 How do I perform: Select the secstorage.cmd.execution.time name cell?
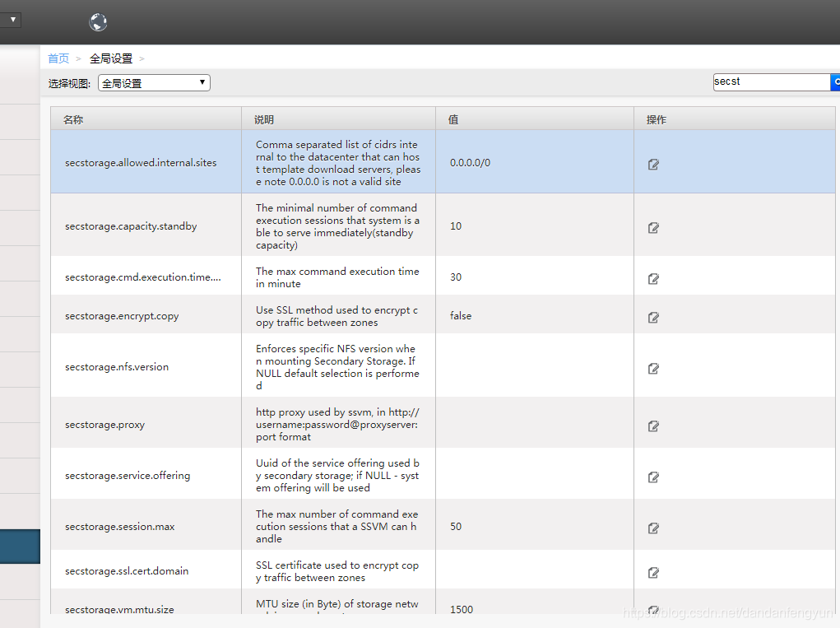(142, 277)
